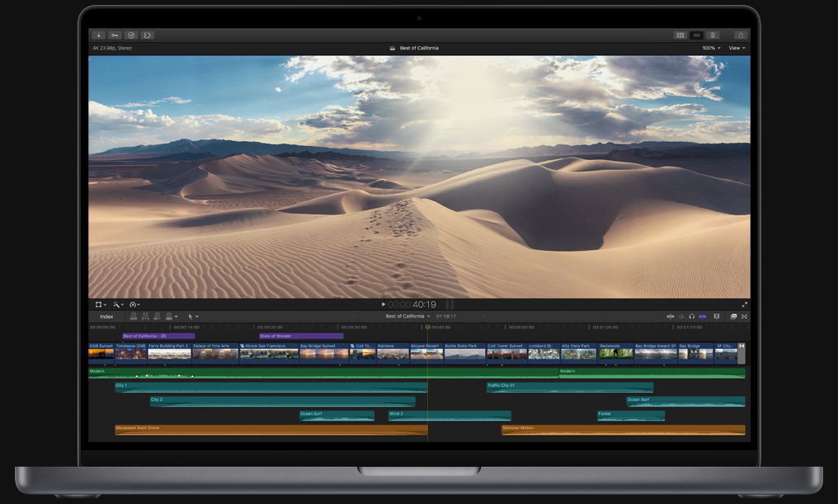Viewport: 838px width, 504px height.
Task: Select the Mojave Desert clip
Action: (x=426, y=354)
